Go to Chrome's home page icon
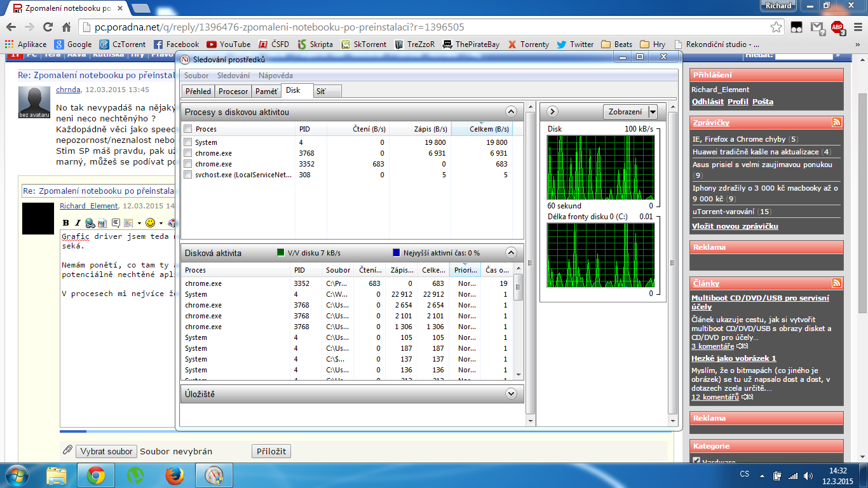This screenshot has height=488, width=868. click(66, 27)
